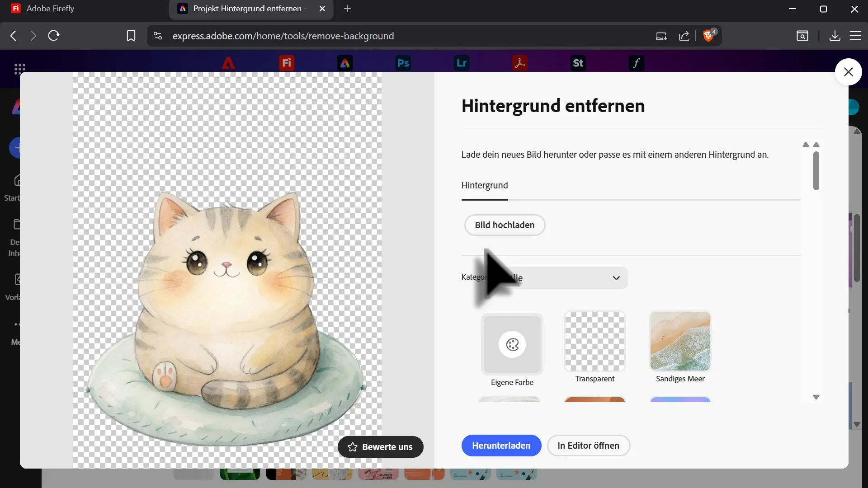Open the Adobe Stock shortcut icon

[x=578, y=63]
